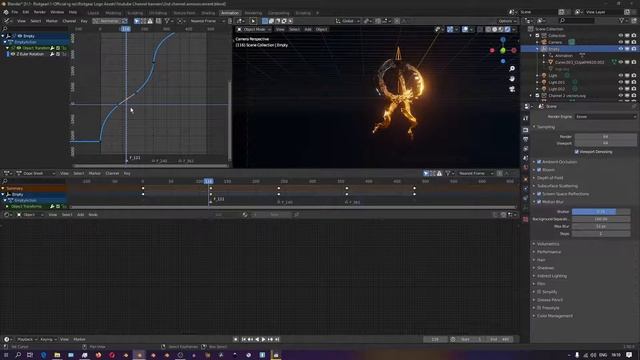Click the graph editor filter funnel icon
The width and height of the screenshot is (640, 360).
[167, 21]
